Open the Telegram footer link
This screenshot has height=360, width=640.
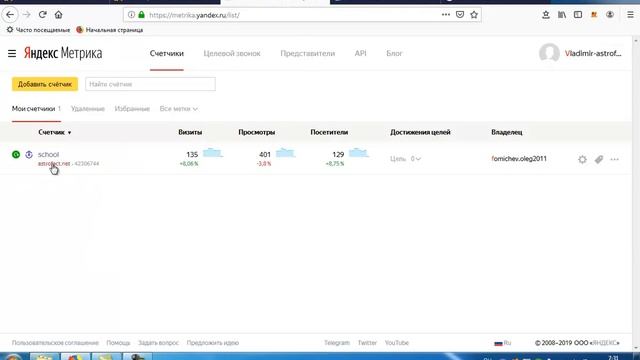pos(337,343)
